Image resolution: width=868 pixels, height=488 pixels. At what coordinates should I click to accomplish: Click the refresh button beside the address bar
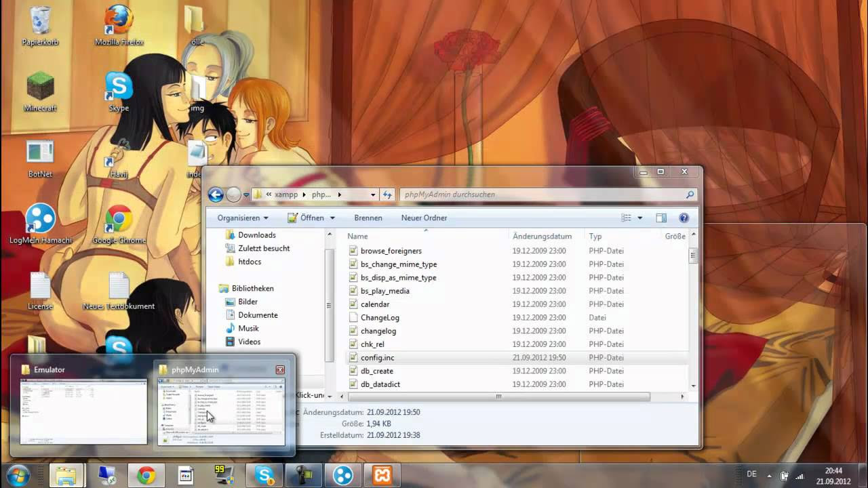387,195
